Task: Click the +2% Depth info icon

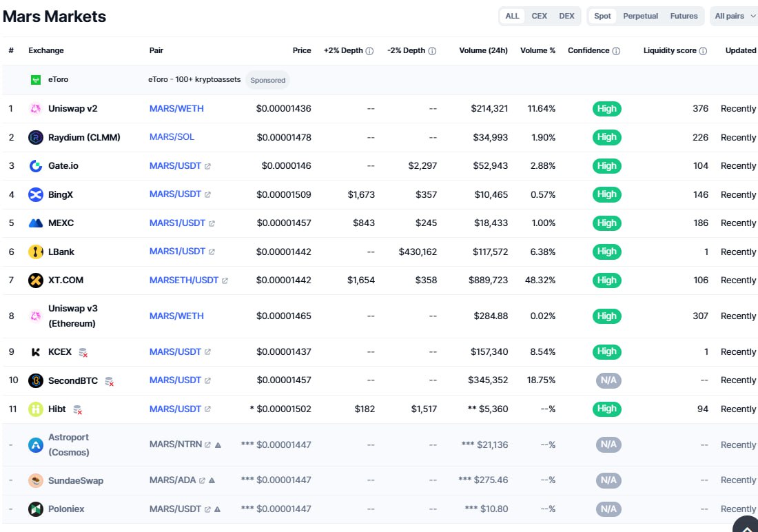Action: point(369,51)
